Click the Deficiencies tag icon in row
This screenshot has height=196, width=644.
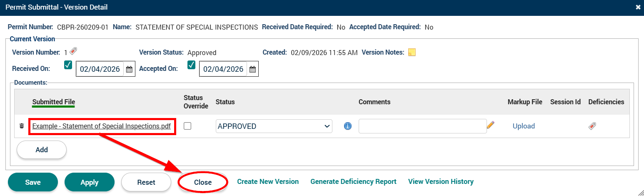tap(592, 126)
